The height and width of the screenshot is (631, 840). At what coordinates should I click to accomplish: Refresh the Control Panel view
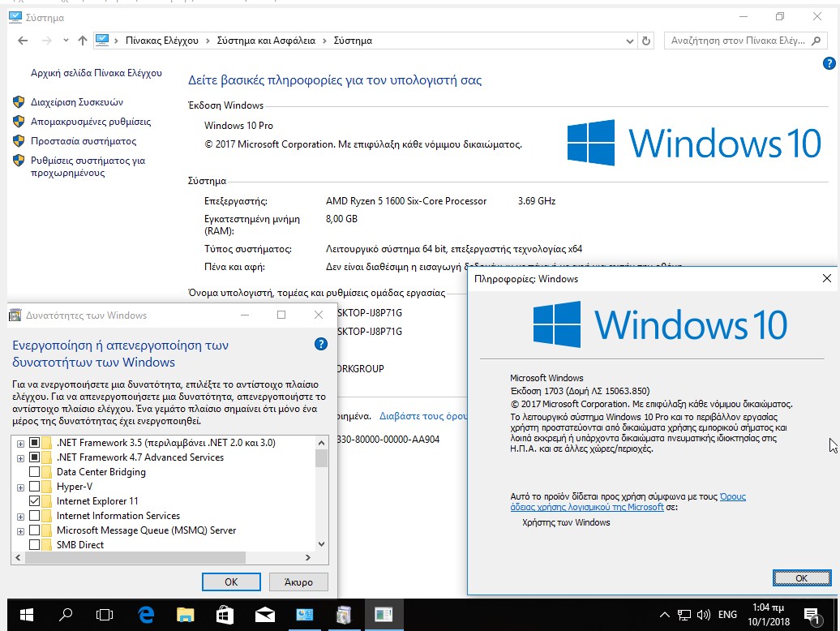(x=646, y=41)
